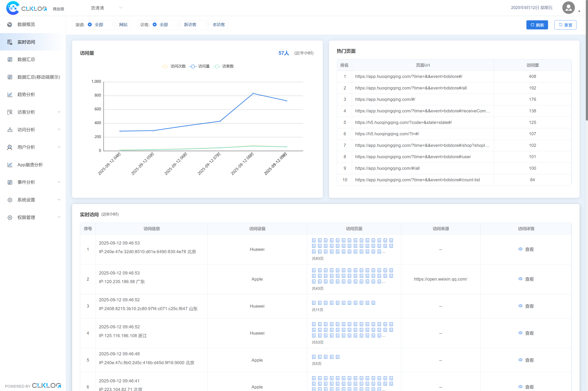588x391 pixels.
Task: Select the 新访客 visitor radio button
Action: click(179, 24)
